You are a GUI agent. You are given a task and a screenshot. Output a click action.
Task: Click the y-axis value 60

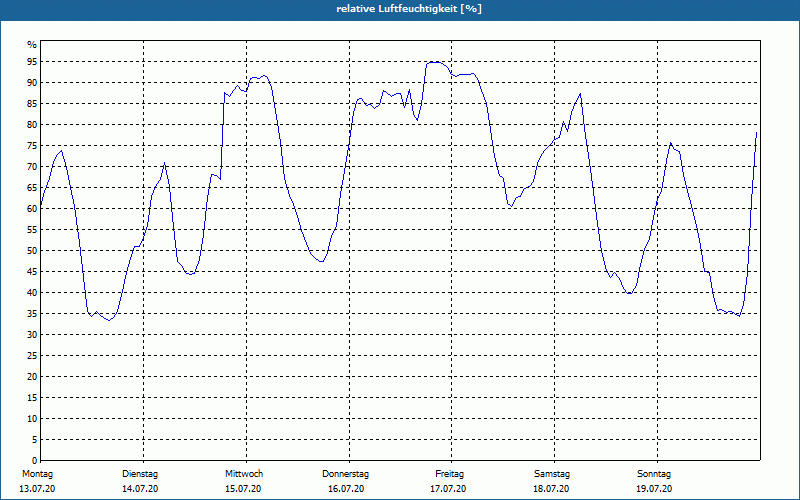click(x=32, y=209)
